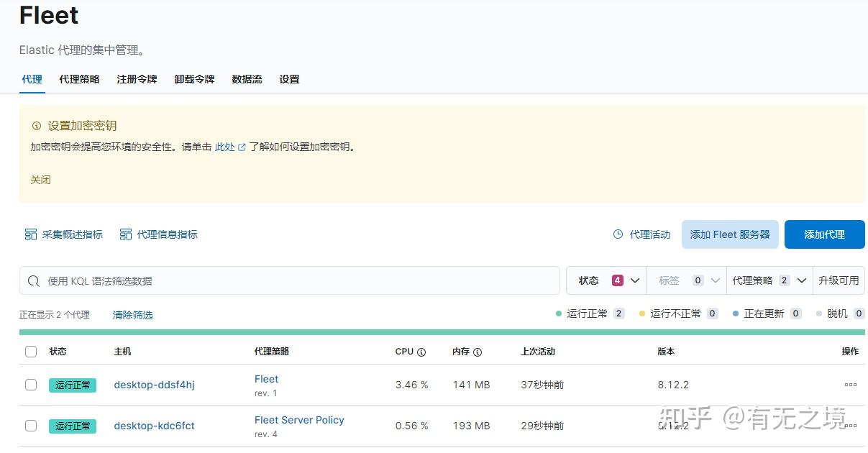Click inside the KQL syntax search field
The height and width of the screenshot is (453, 868).
pos(288,280)
